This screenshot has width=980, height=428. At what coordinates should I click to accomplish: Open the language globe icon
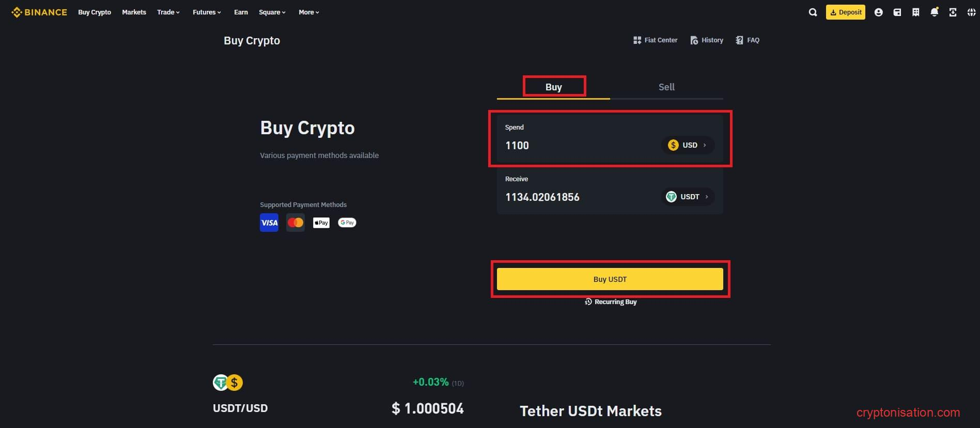[971, 12]
